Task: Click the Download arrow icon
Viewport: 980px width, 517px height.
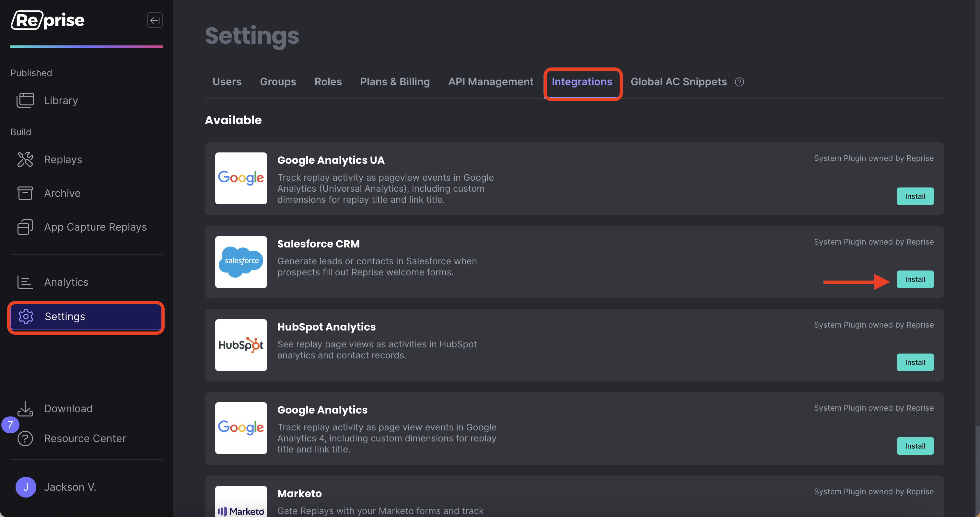Action: (x=25, y=408)
